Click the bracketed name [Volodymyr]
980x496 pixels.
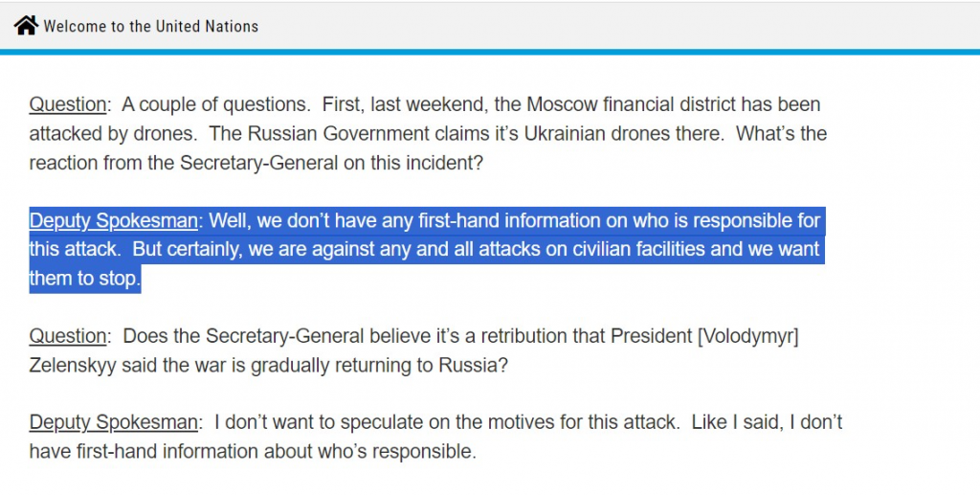[748, 336]
